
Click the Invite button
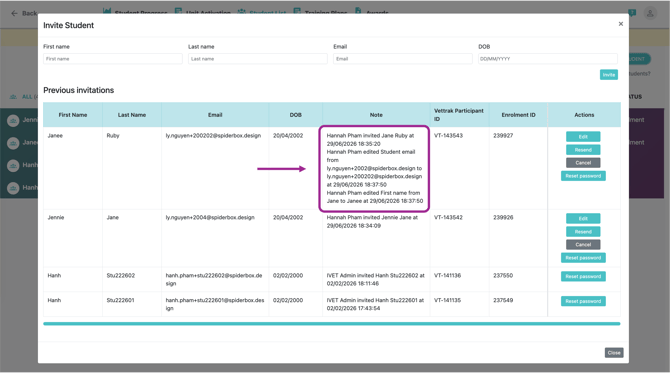point(608,75)
